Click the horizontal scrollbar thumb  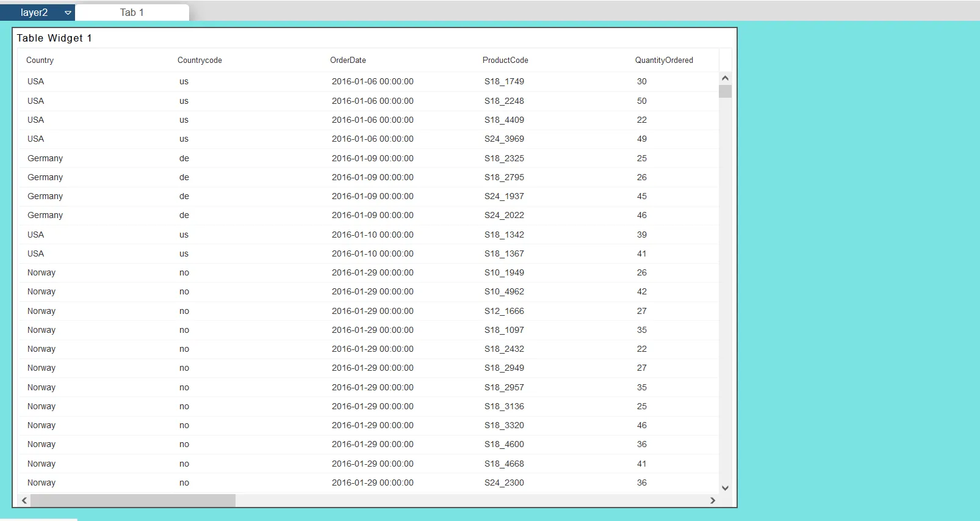point(133,500)
